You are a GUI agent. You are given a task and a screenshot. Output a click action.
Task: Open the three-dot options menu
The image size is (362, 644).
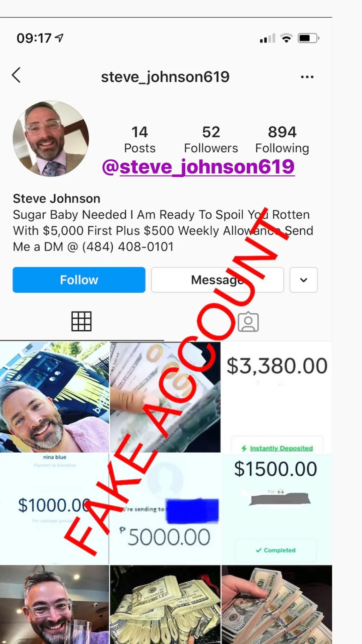(x=307, y=77)
